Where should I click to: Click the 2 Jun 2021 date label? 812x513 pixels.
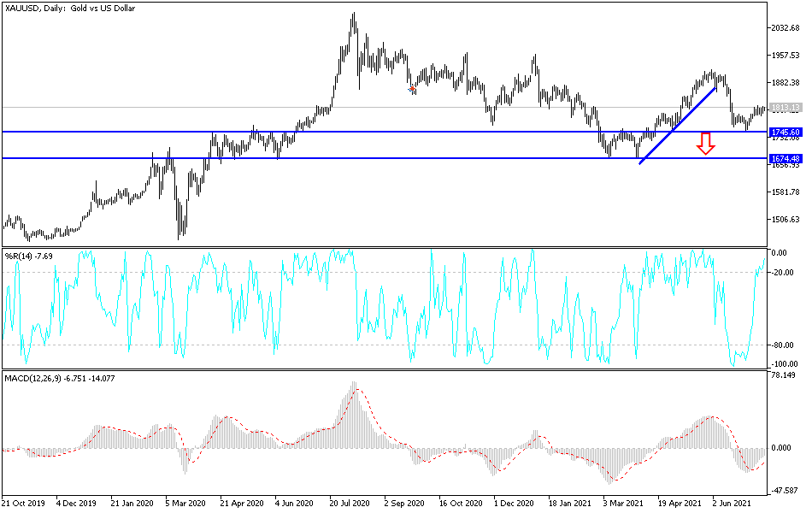732,503
